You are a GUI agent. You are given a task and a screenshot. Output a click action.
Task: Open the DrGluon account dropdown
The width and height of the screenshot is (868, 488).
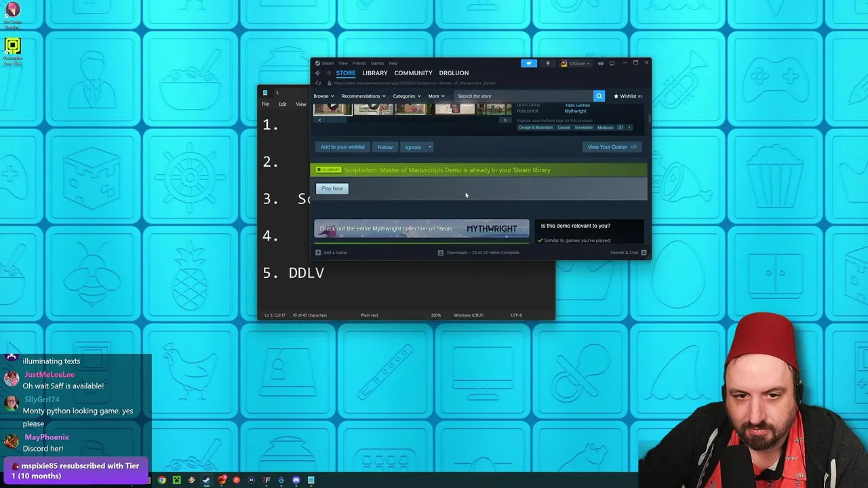(x=575, y=63)
